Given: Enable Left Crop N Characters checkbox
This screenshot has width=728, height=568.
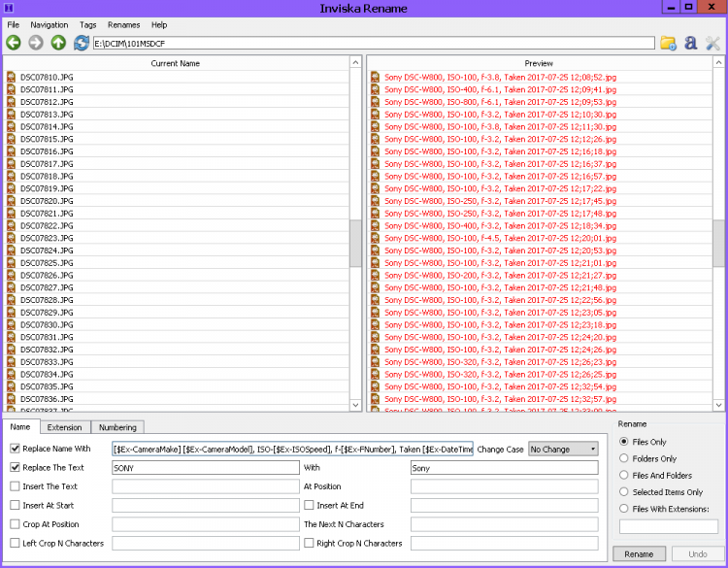Looking at the screenshot, I should 15,543.
